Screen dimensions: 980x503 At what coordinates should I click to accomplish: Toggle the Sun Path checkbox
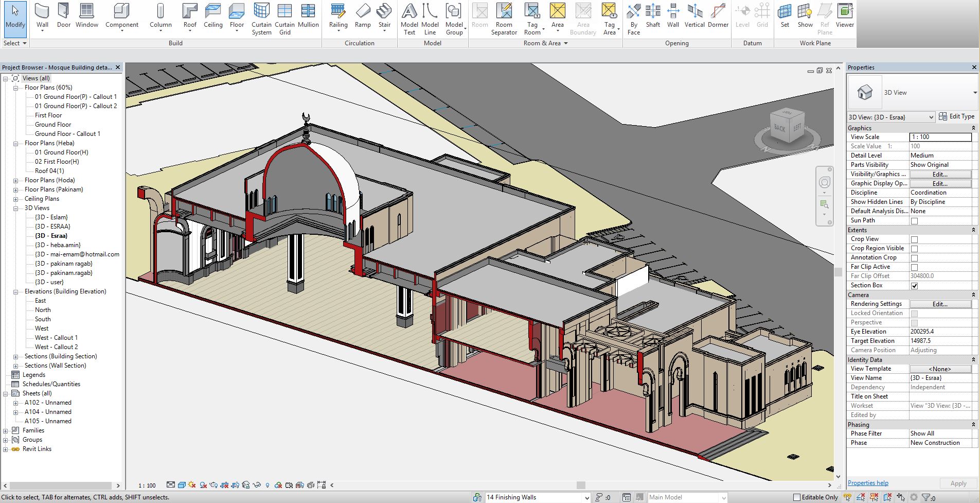pos(914,221)
